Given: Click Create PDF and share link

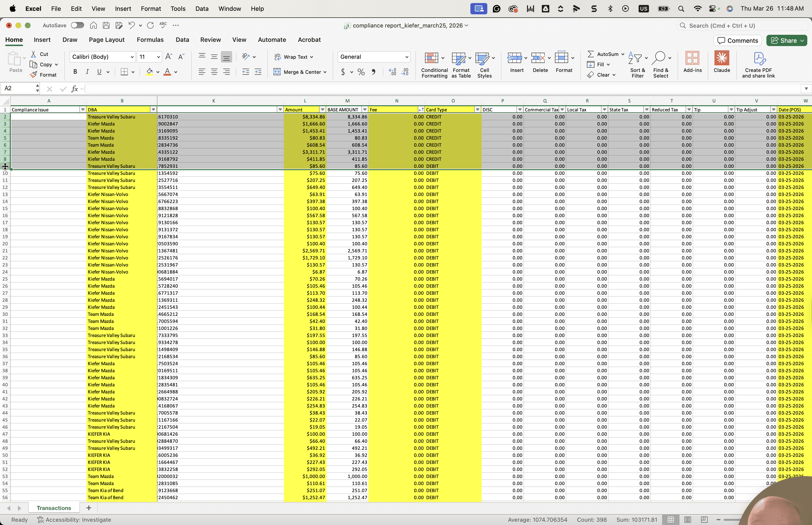Looking at the screenshot, I should coord(758,64).
